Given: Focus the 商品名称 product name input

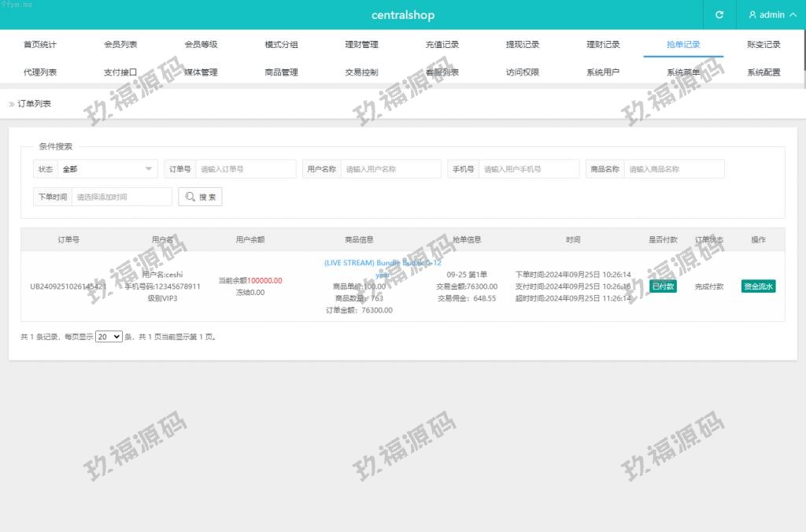Looking at the screenshot, I should (674, 169).
